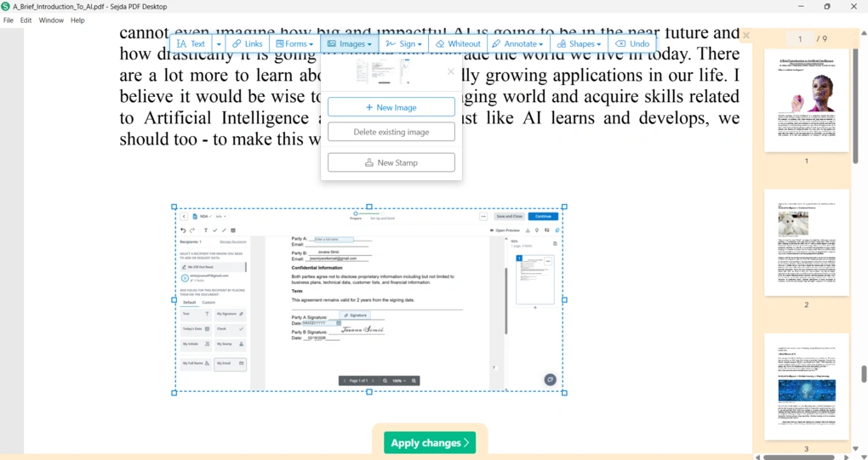Click the top-center handle of selected image
This screenshot has width=868, height=460.
(369, 207)
